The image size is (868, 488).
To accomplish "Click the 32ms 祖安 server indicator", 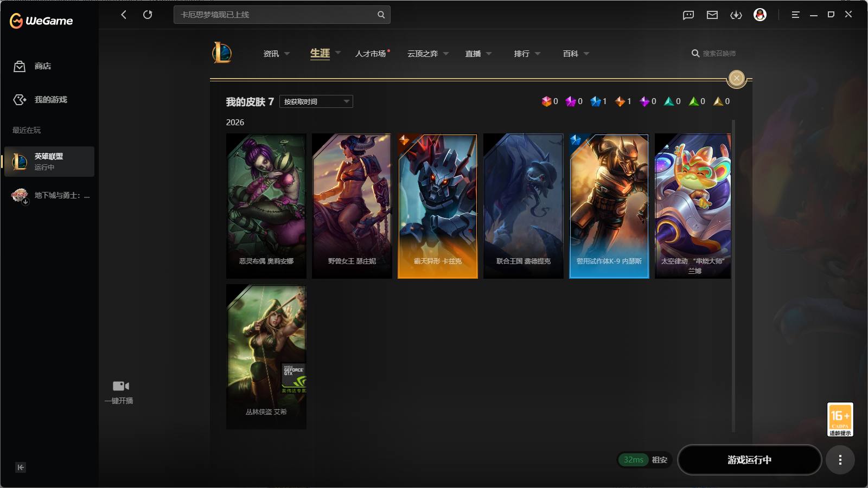I will pyautogui.click(x=645, y=460).
